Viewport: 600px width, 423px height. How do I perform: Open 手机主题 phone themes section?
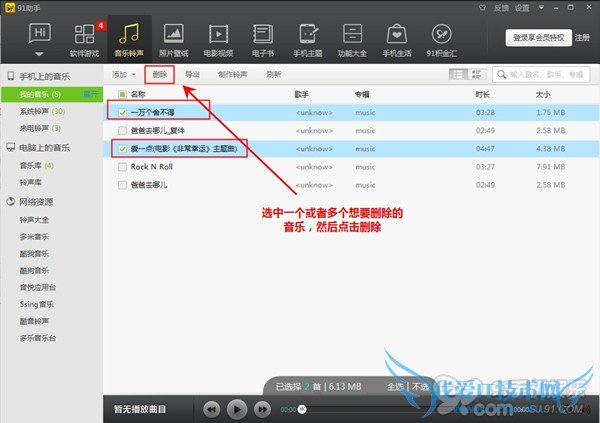click(308, 40)
